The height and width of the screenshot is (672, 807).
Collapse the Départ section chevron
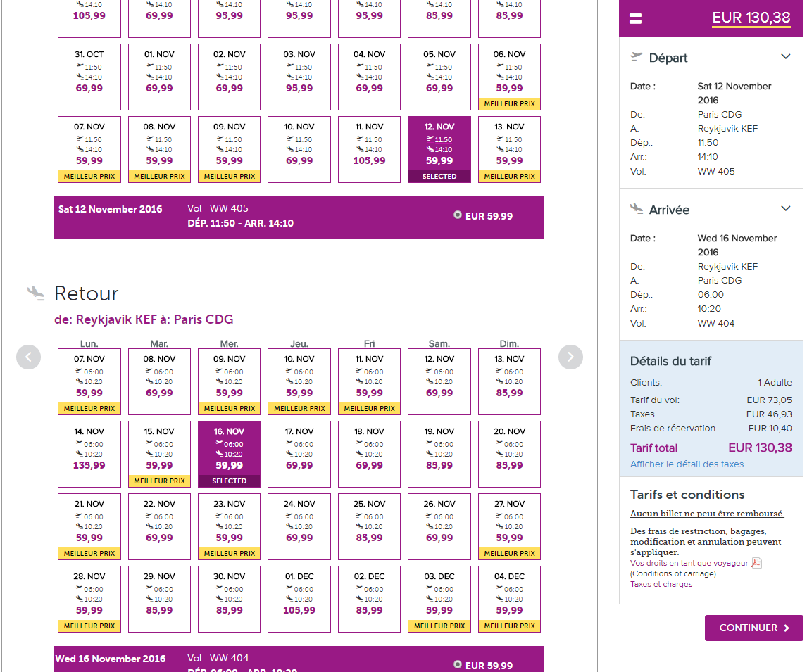[786, 57]
